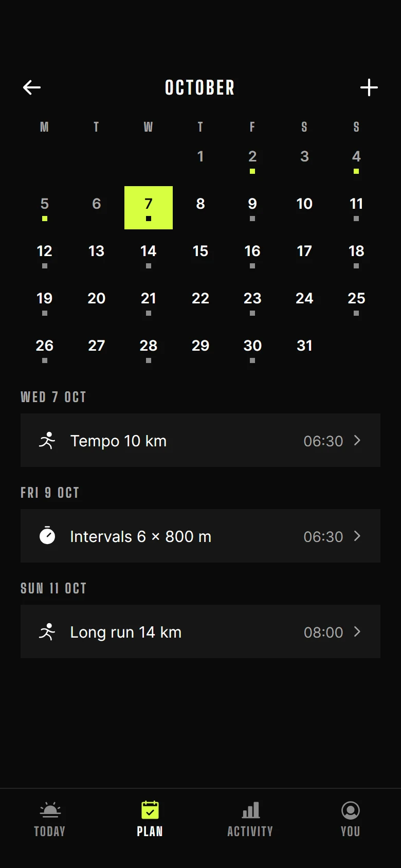Image resolution: width=401 pixels, height=868 pixels.
Task: Add a new workout with plus icon
Action: pyautogui.click(x=369, y=87)
